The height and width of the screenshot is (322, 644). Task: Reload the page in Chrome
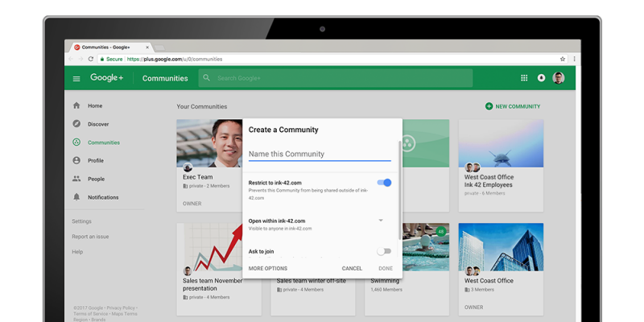point(91,59)
